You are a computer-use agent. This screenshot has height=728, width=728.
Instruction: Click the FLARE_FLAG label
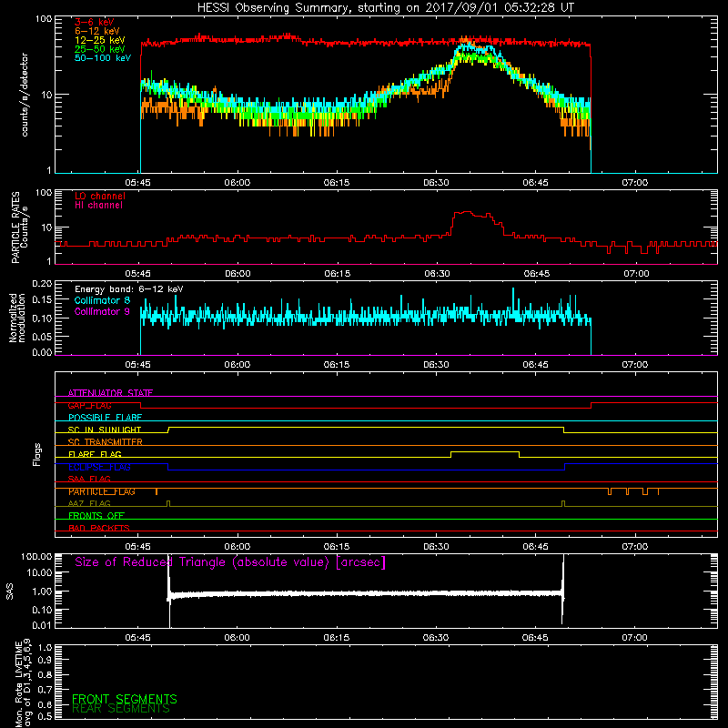coord(95,454)
